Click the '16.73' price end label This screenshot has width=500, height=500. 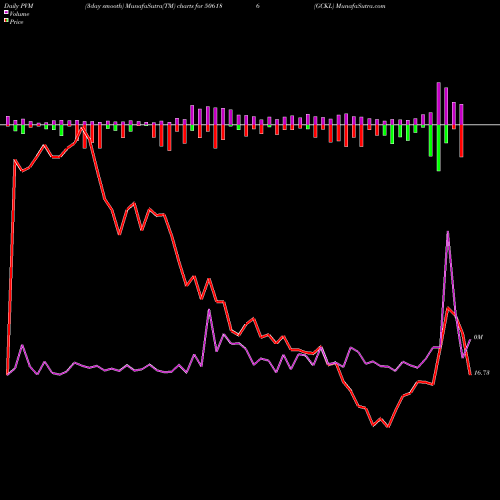[482, 373]
